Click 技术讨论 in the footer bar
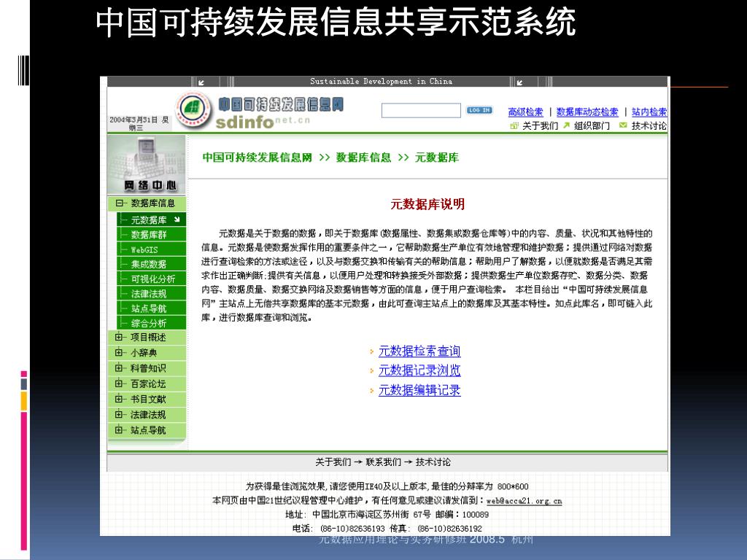Image resolution: width=747 pixels, height=560 pixels. click(433, 462)
